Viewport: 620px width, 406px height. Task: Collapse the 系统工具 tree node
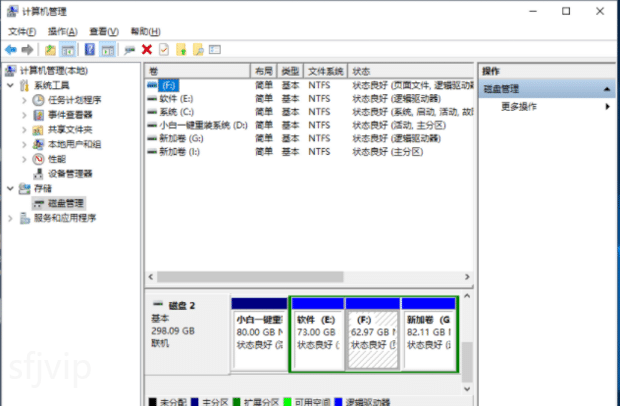pos(11,86)
